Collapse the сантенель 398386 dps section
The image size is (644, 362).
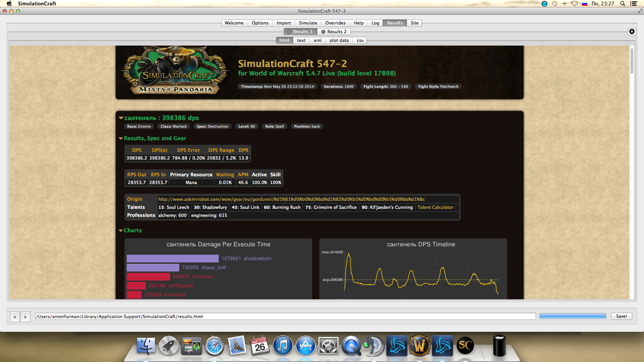click(121, 118)
